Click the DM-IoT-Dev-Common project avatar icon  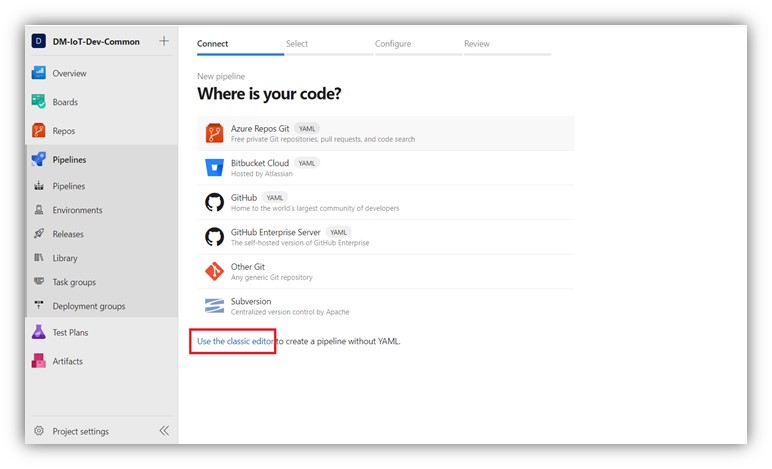(x=38, y=41)
